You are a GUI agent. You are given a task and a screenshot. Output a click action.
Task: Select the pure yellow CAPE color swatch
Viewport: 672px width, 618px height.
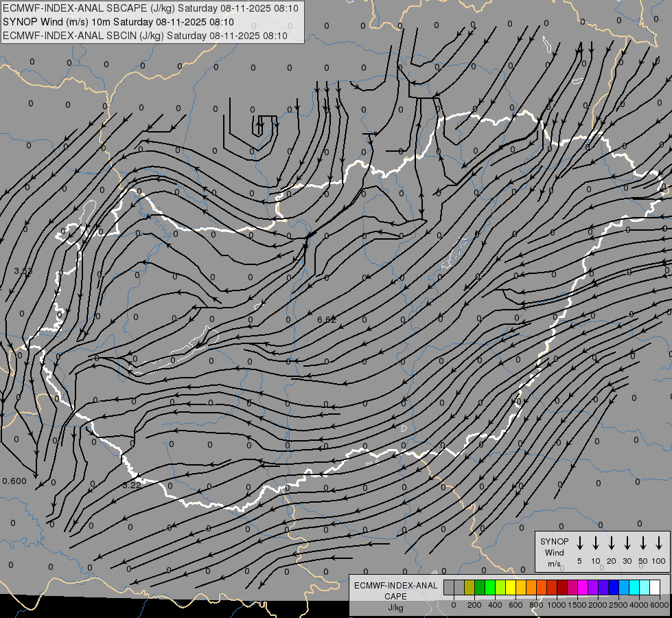(x=511, y=587)
